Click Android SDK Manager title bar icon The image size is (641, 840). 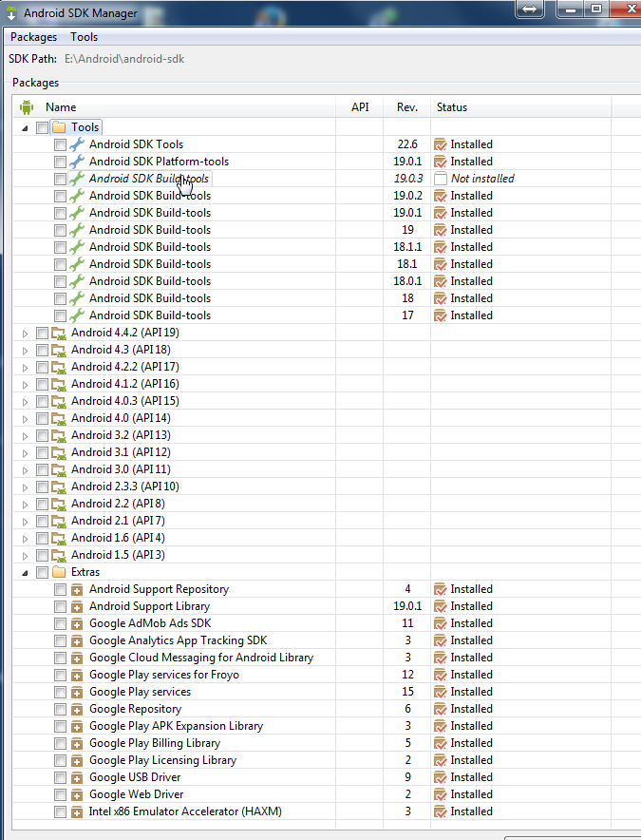[11, 13]
